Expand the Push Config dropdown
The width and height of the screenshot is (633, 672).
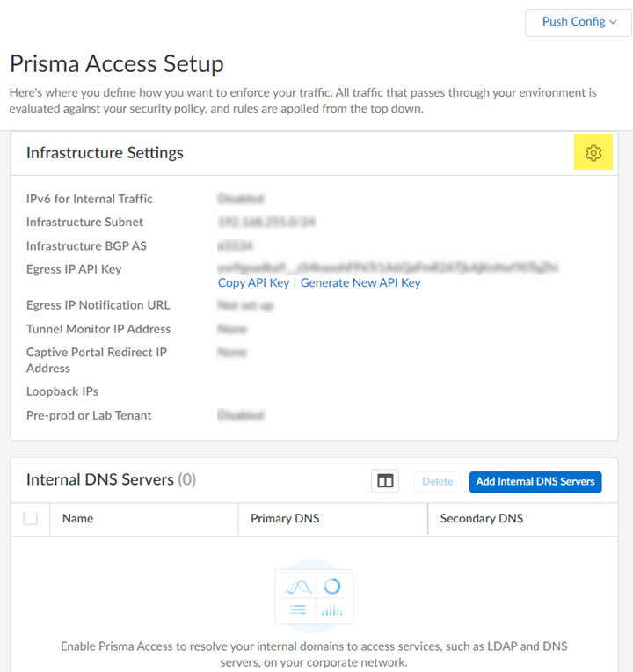pyautogui.click(x=578, y=22)
